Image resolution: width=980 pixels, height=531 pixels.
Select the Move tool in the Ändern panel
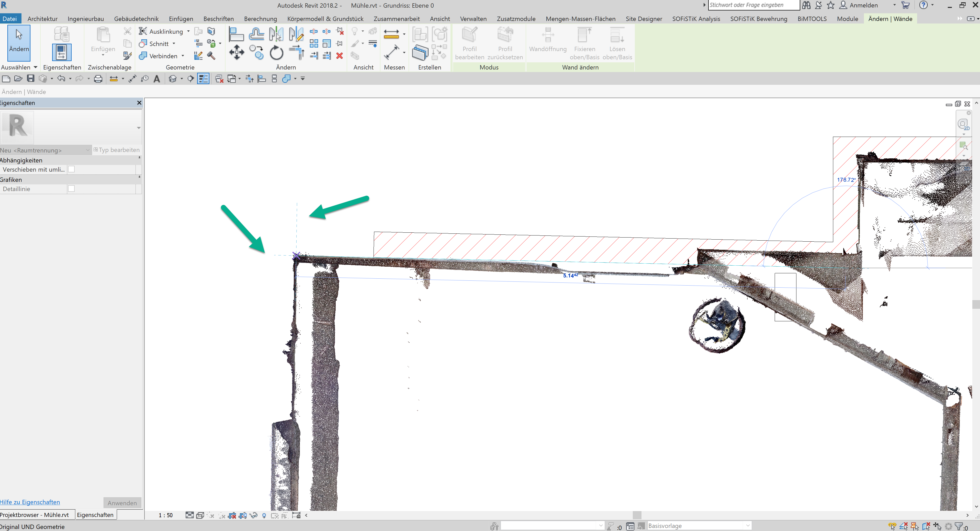[x=237, y=52]
